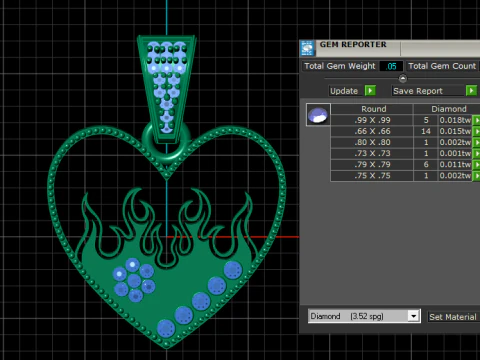Click the count 14 cell
The image size is (480, 360).
(426, 131)
